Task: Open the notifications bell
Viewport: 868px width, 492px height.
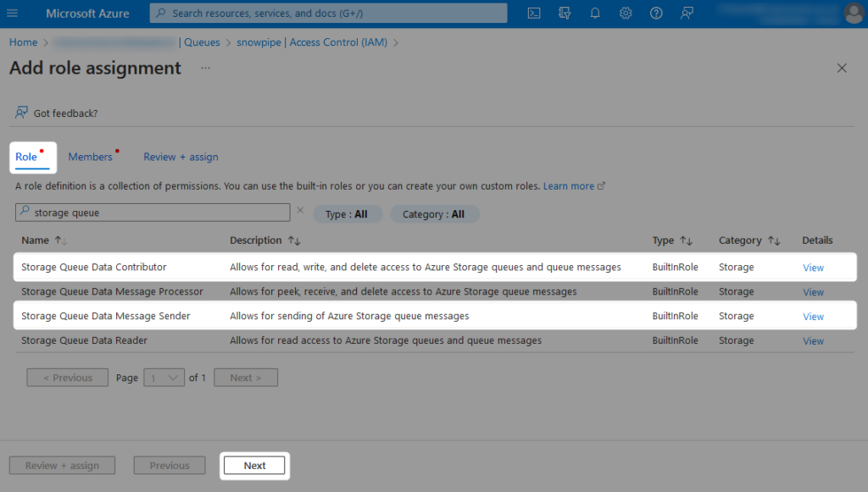Action: 595,13
